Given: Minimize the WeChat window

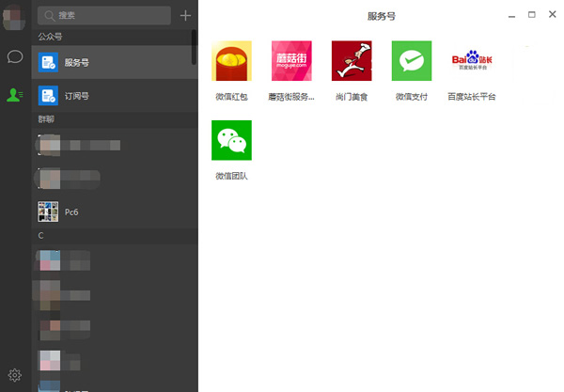Looking at the screenshot, I should 512,15.
